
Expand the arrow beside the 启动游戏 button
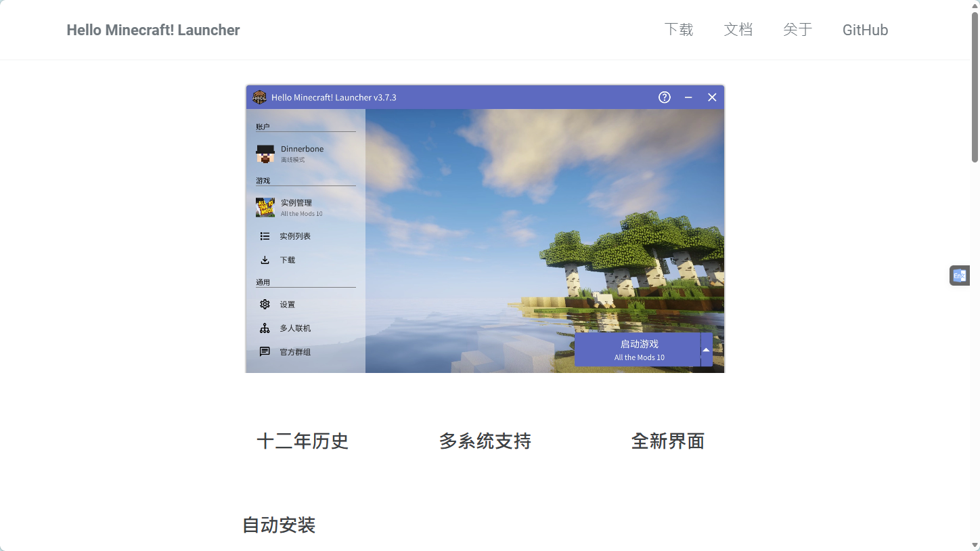(x=707, y=350)
